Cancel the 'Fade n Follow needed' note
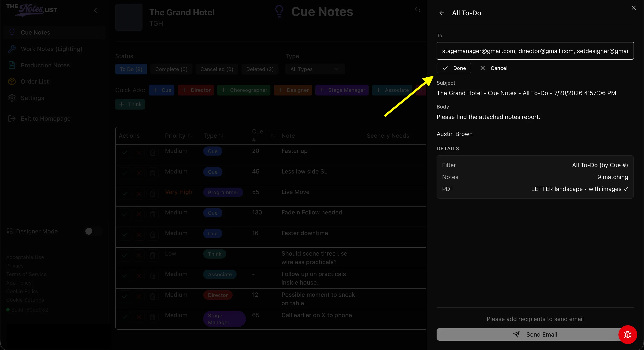This screenshot has height=350, width=644. (x=139, y=214)
